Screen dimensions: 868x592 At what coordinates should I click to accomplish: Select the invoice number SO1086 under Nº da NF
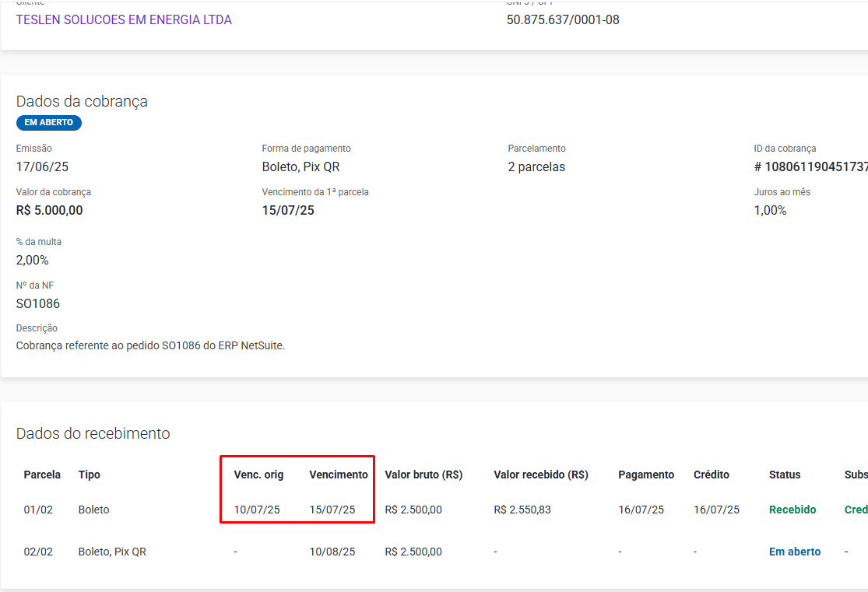point(38,303)
